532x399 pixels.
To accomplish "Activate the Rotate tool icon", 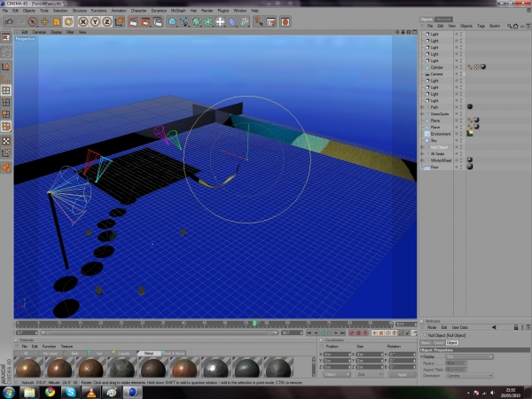I will pyautogui.click(x=68, y=22).
